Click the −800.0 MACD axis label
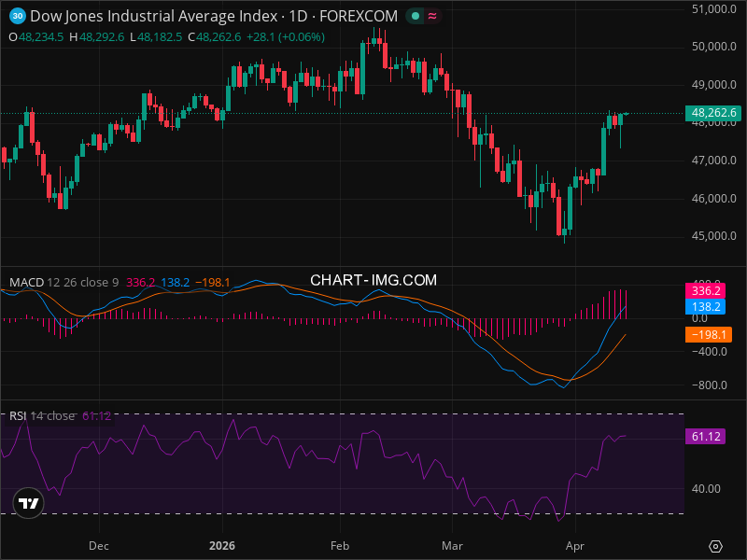 (x=709, y=385)
